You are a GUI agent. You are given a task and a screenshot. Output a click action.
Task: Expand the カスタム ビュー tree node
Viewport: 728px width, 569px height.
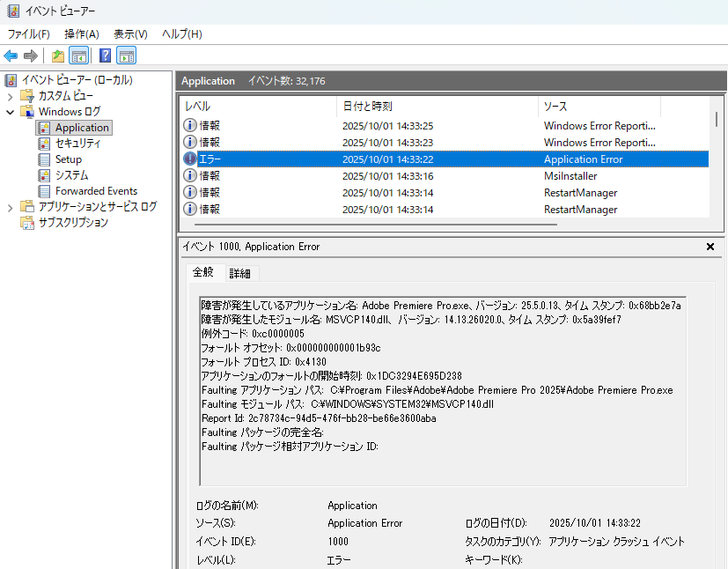pos(11,96)
